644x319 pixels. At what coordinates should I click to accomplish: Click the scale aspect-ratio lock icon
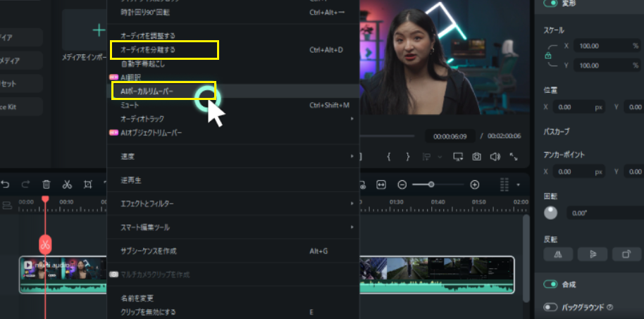click(547, 55)
